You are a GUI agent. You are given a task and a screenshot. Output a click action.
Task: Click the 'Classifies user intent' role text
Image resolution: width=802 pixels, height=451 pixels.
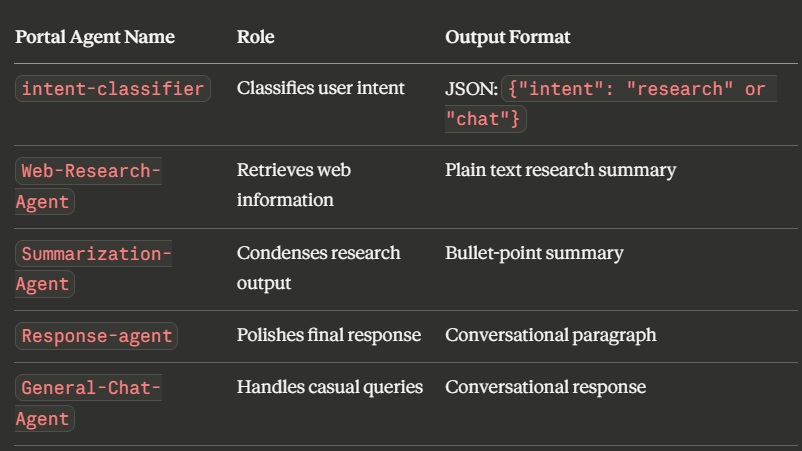click(x=321, y=88)
